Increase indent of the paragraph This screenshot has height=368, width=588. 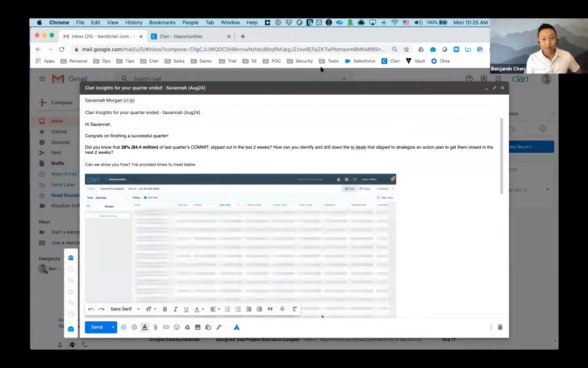259,309
